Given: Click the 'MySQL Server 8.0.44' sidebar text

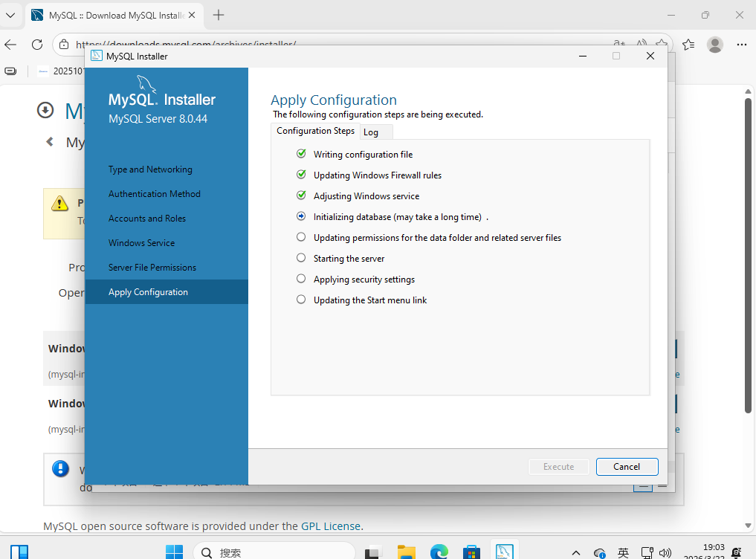Looking at the screenshot, I should pos(158,119).
